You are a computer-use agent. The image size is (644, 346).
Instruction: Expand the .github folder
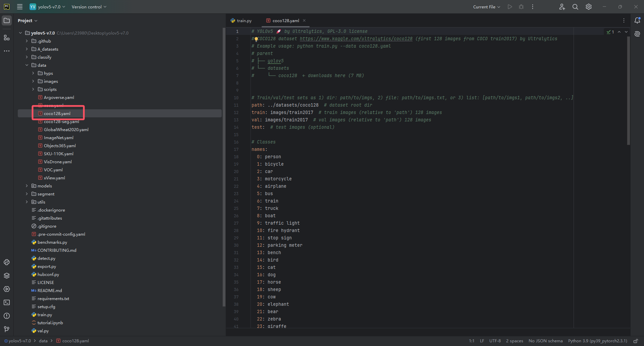click(27, 41)
